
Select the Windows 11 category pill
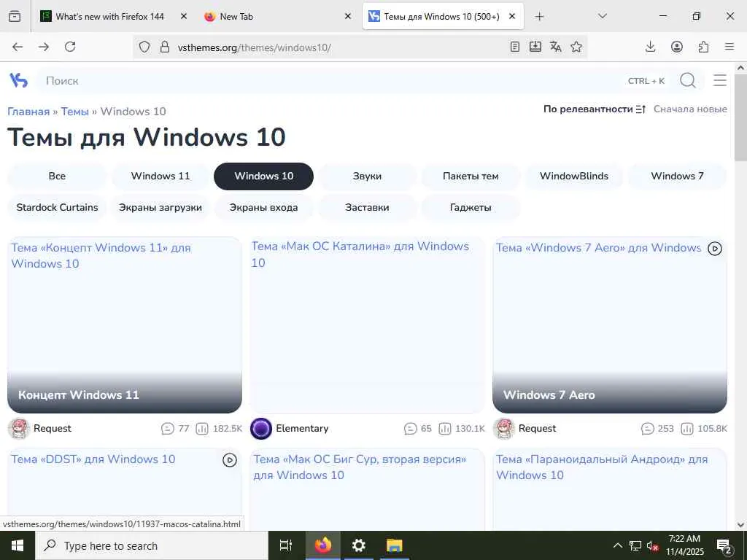[160, 176]
